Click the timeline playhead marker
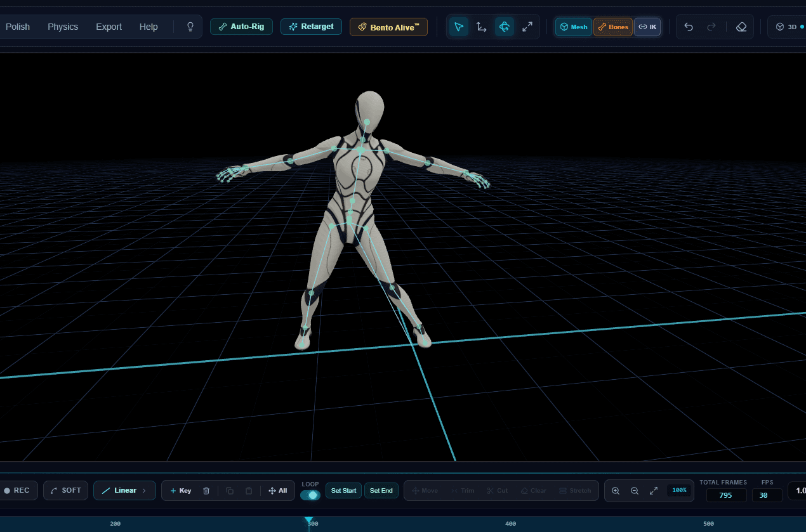This screenshot has height=532, width=806. tap(309, 521)
